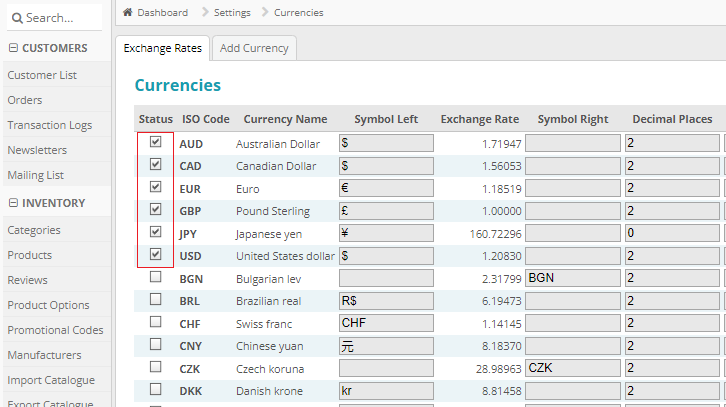Uncheck the JPY status checkbox
The width and height of the screenshot is (726, 407).
coord(156,232)
